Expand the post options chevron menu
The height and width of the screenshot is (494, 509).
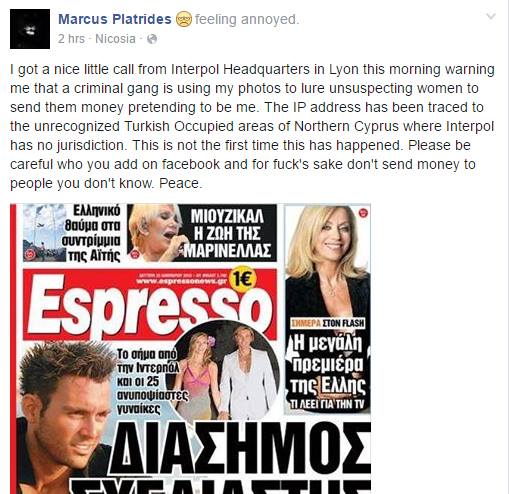coord(491,16)
